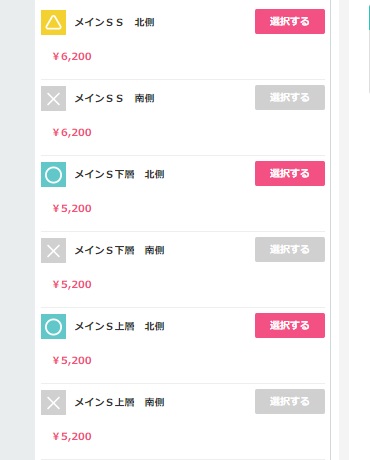Click the メインSS 南側 seat name
Viewport: 370px width, 460px height.
114,98
